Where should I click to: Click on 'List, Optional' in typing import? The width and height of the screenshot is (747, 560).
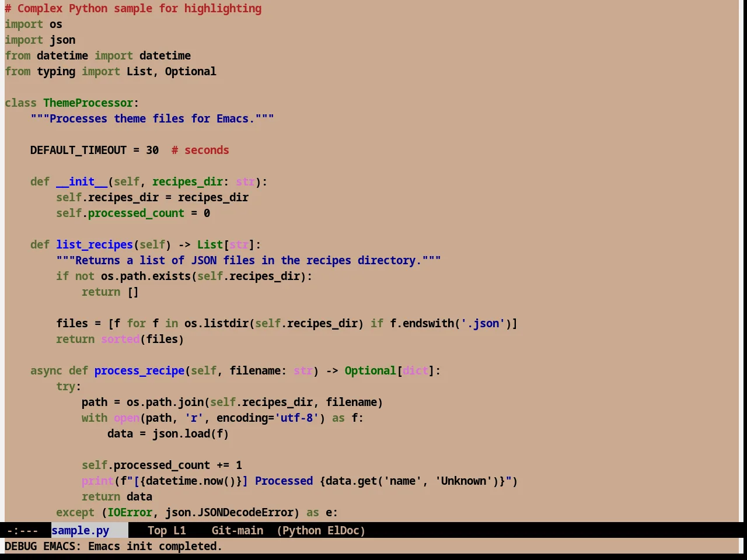click(x=172, y=71)
